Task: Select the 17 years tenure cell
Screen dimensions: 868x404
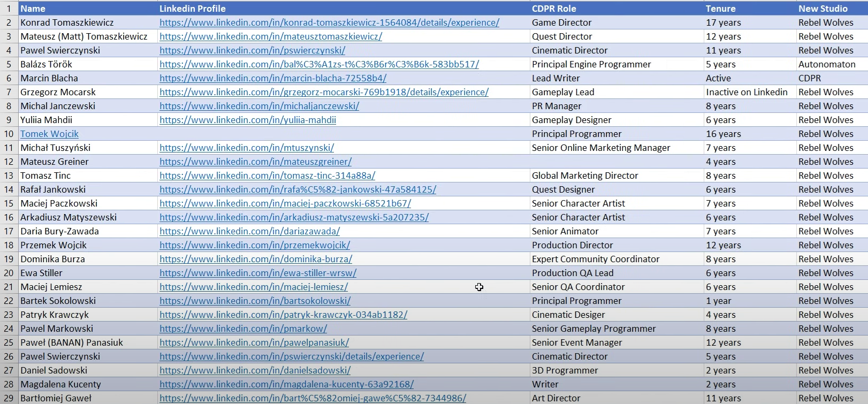Action: pos(750,22)
